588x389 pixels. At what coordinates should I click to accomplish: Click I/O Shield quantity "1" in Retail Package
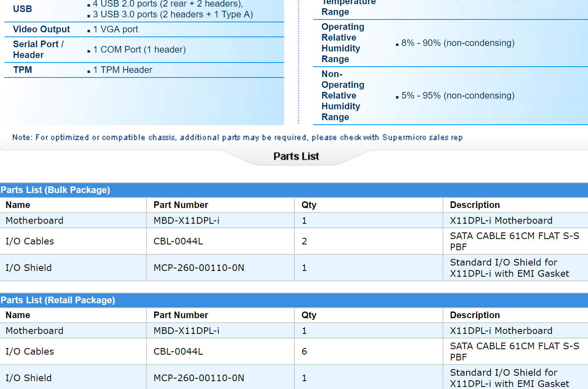pos(304,378)
